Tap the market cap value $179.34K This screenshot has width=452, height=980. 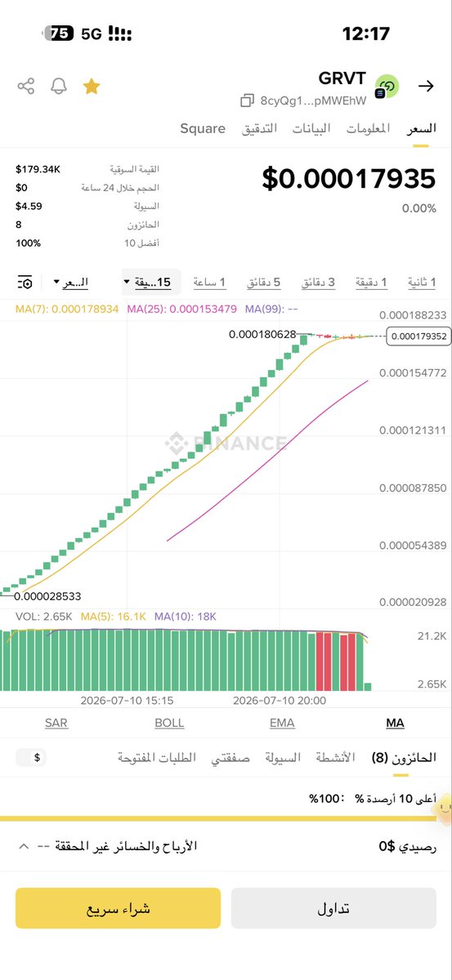(x=38, y=169)
